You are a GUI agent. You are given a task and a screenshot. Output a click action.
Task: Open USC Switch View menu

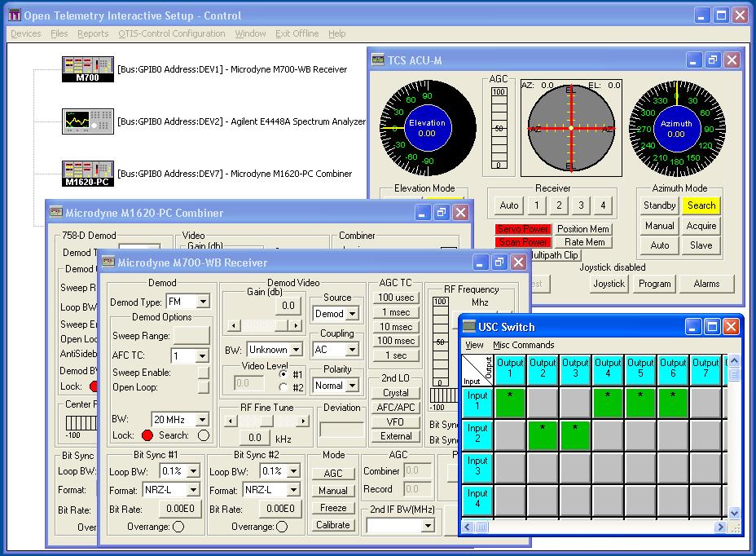point(474,345)
